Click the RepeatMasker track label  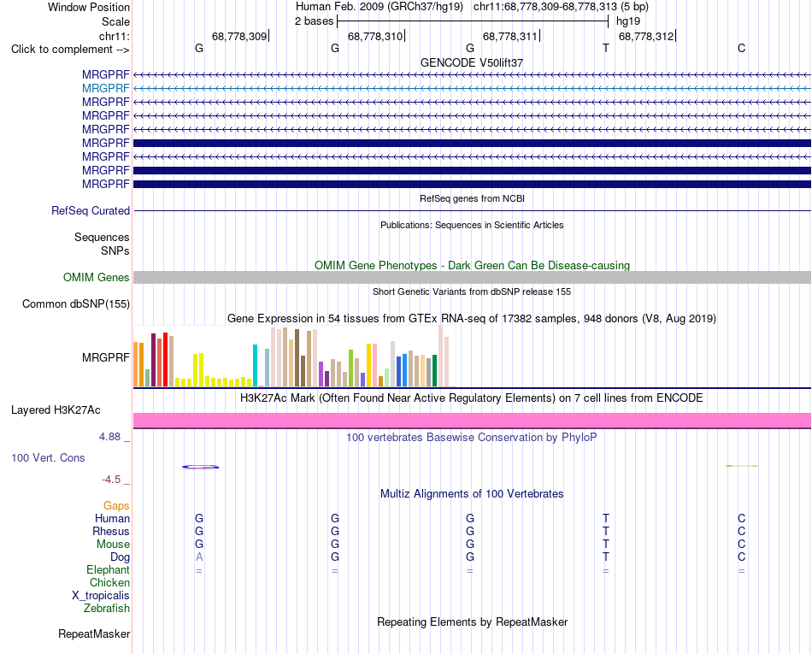click(94, 634)
